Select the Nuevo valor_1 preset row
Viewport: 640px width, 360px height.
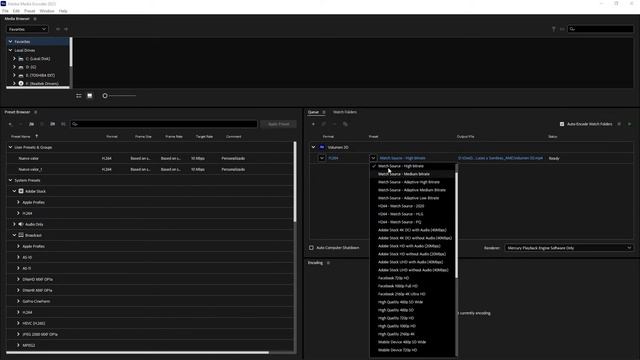[x=150, y=169]
